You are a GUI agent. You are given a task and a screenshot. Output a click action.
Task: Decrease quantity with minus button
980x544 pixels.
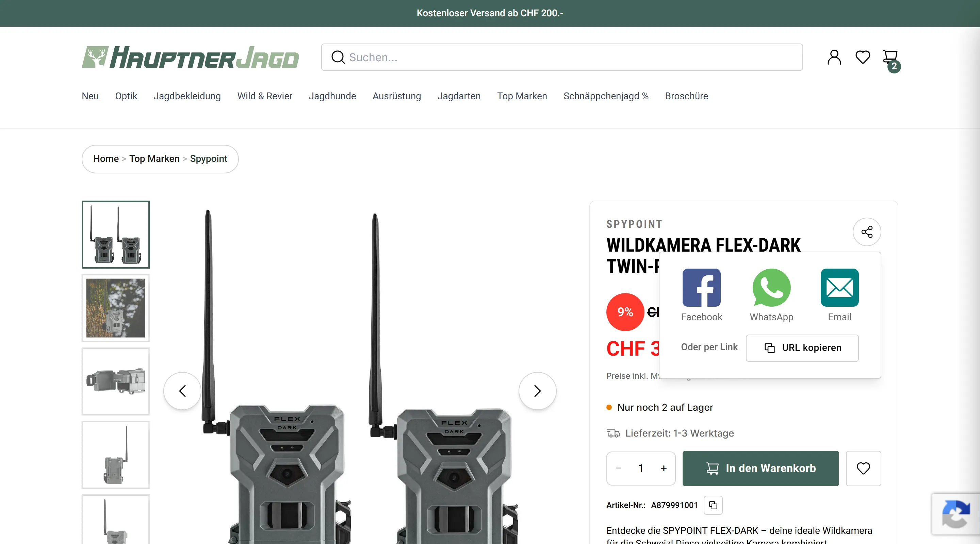(618, 468)
